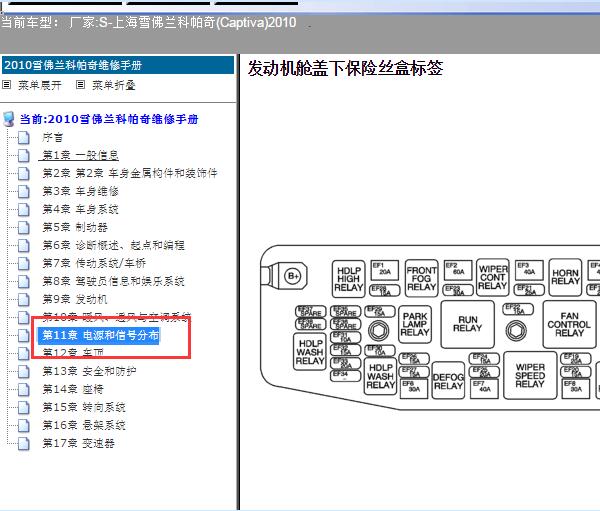Click the 发动机舱盖下保险丝盒标签 page heading

tap(345, 68)
